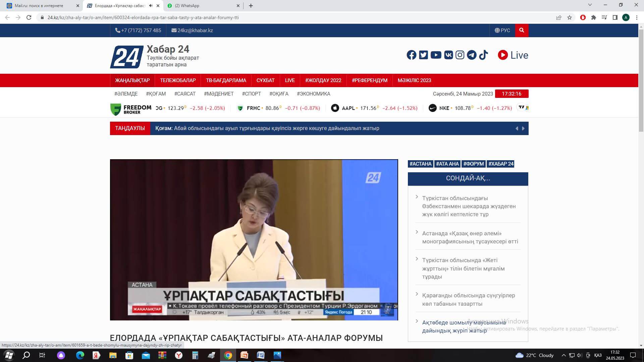Open the Instagram social icon
Viewport: 644px width, 362px height.
(x=460, y=55)
